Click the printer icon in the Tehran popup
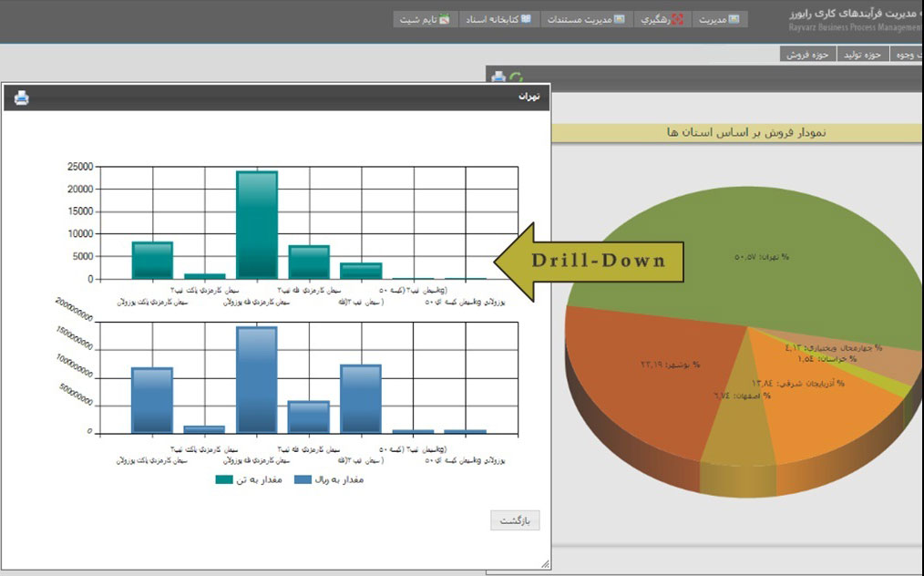Screen dimensions: 924x576 22,98
